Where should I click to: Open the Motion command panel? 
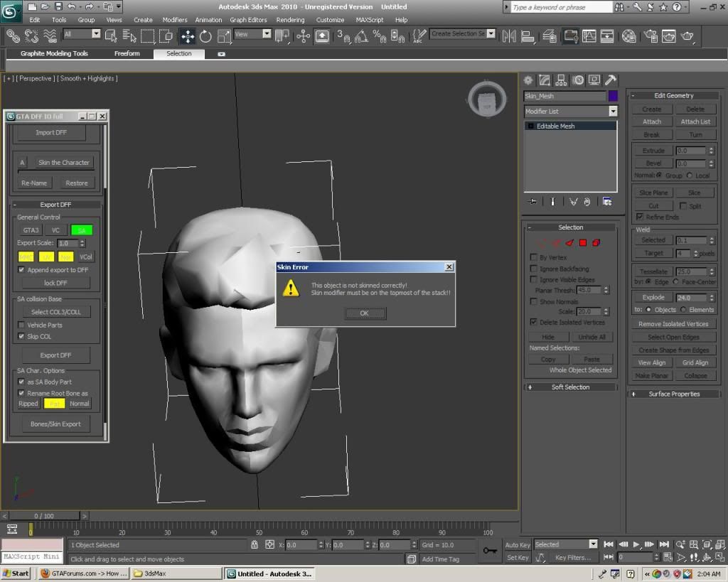[578, 80]
